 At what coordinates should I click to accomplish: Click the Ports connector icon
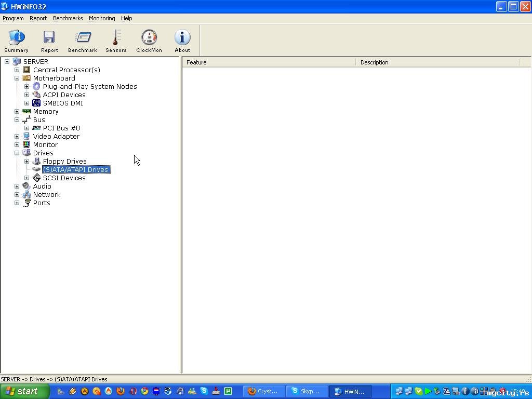[x=26, y=203]
